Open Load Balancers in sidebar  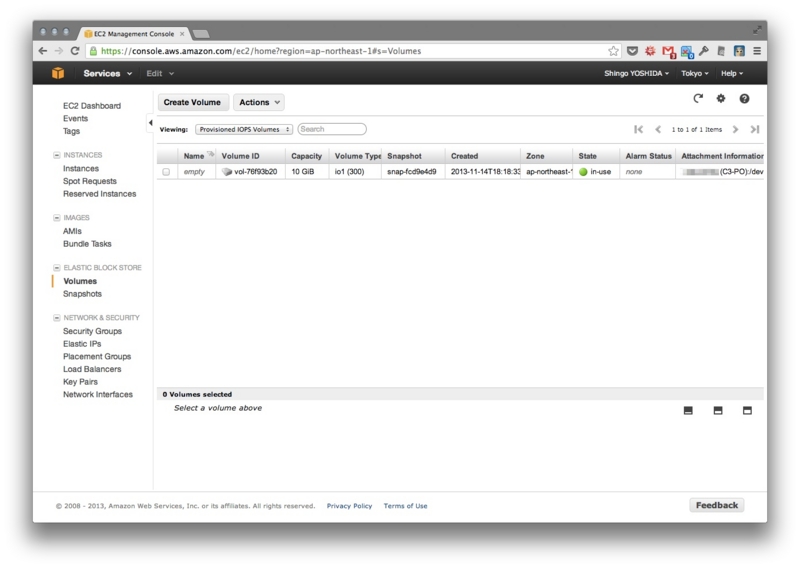coord(92,369)
